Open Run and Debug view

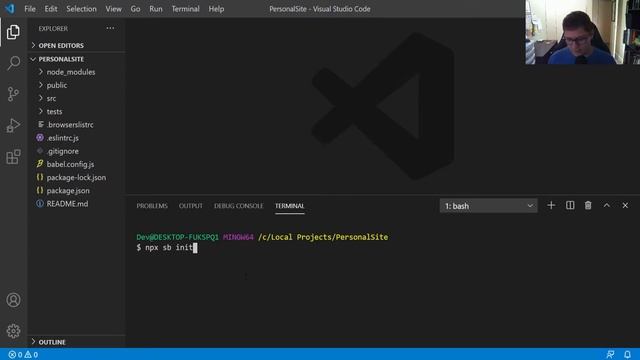coord(13,125)
